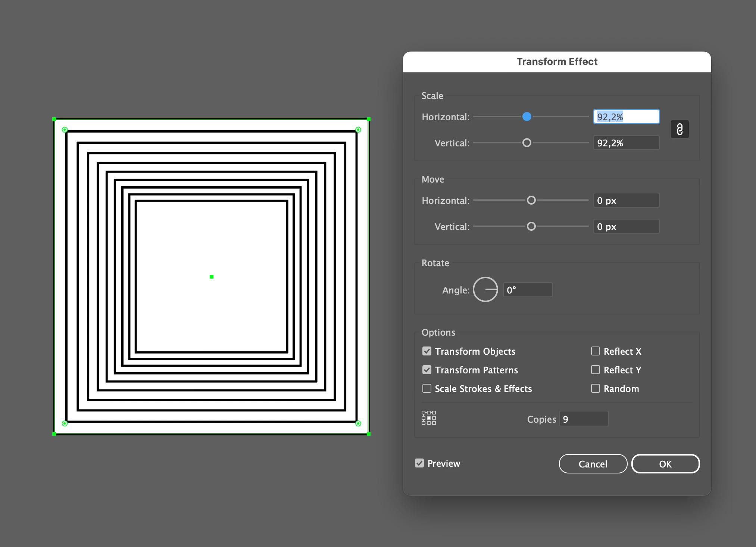Click the bottom-left selection anchor handle

coord(54,433)
